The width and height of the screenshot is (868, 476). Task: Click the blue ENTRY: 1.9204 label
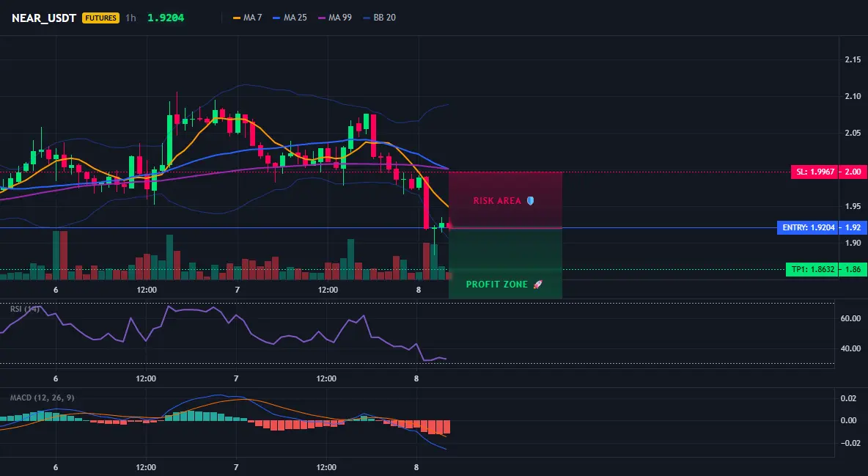(808, 228)
